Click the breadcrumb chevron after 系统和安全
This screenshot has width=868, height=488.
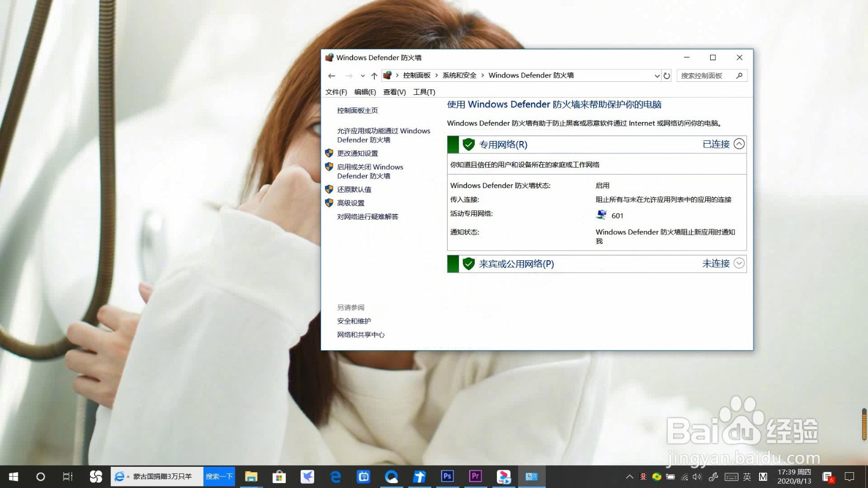(x=482, y=75)
